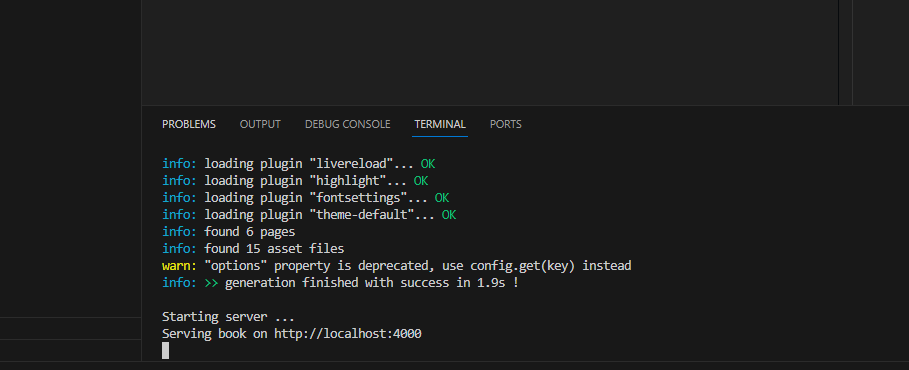909x370 pixels.
Task: Click the 'loading plugin "theme-default"' line
Action: [309, 215]
